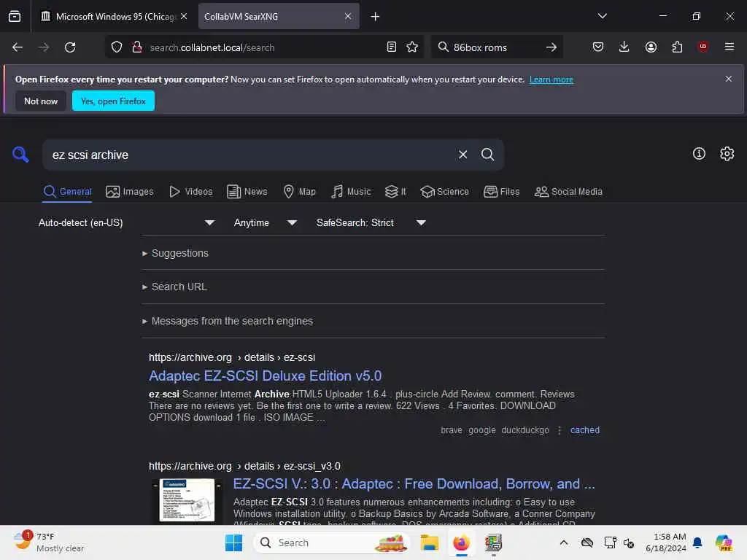Open the Downloads panel

pos(624,47)
